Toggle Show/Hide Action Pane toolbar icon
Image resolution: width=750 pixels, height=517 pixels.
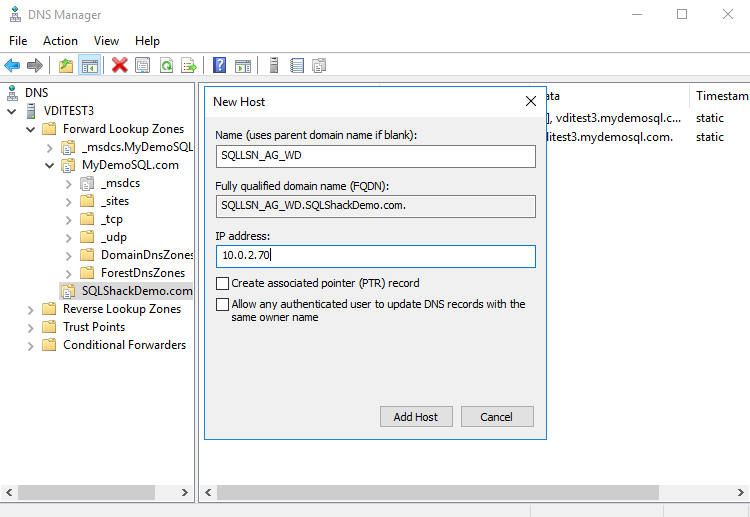click(243, 65)
